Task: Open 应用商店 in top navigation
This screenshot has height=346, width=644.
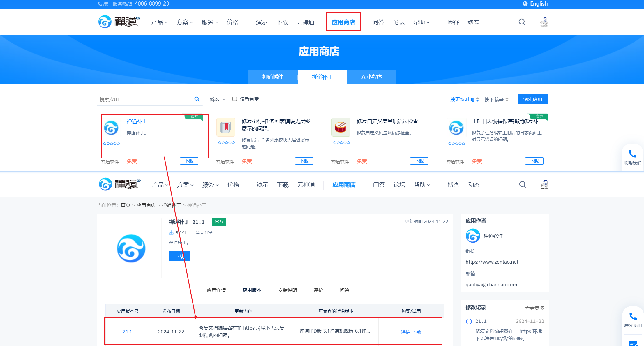Action: 343,22
